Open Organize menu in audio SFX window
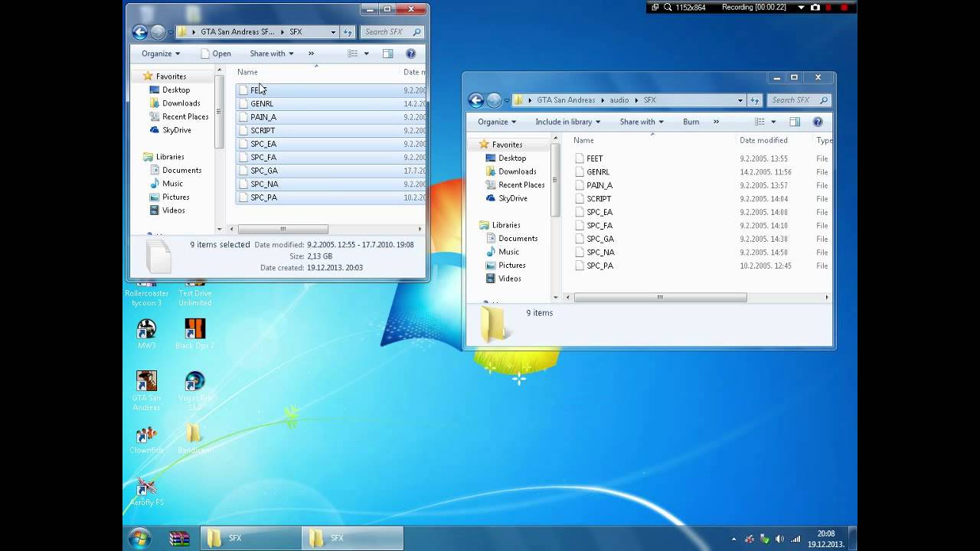Viewport: 980px width, 551px height. click(x=497, y=122)
